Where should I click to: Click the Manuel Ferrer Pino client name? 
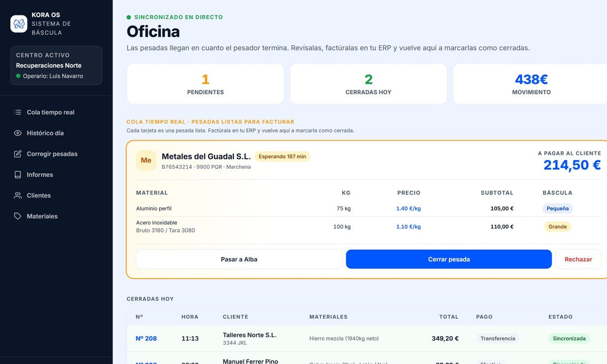click(x=250, y=361)
